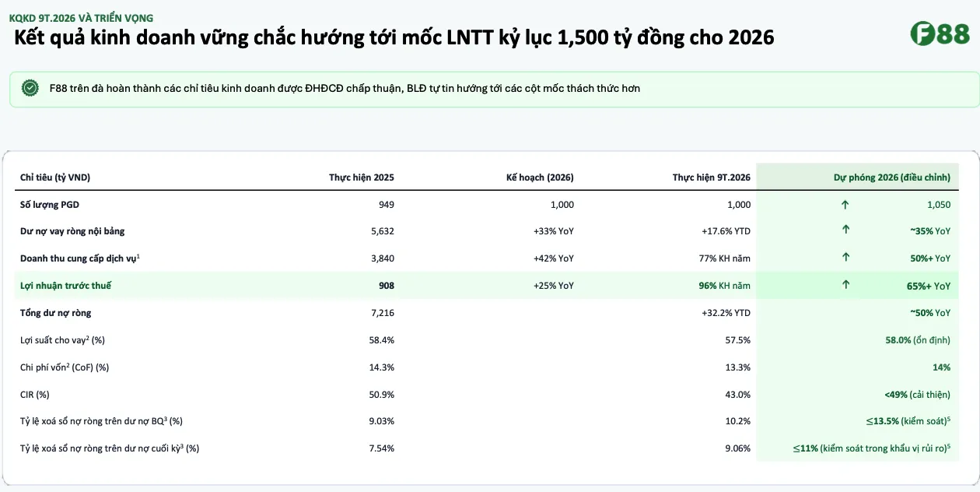Click the 'Dư nợ vay ròng nội bảng' row label

pyautogui.click(x=72, y=231)
